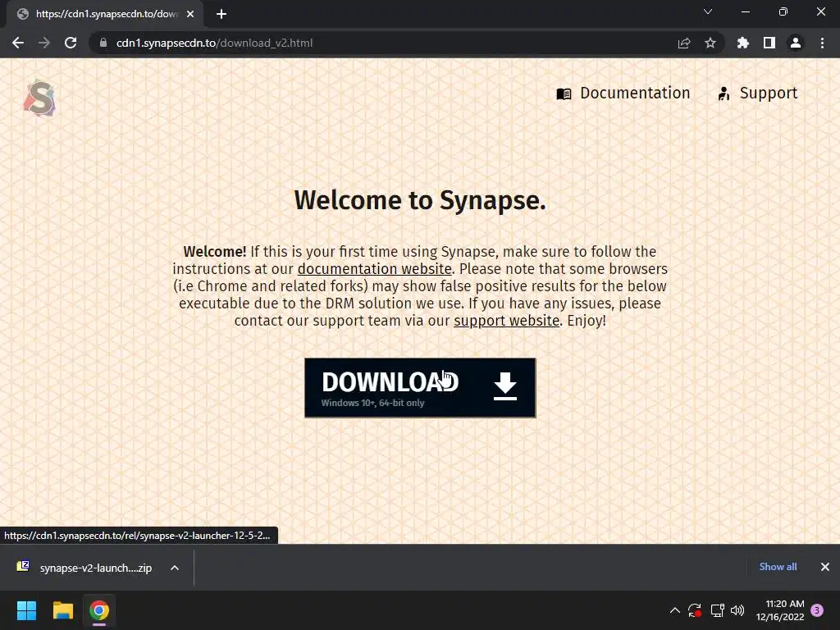This screenshot has width=840, height=630.
Task: Bookmark this page with star icon
Action: click(710, 43)
